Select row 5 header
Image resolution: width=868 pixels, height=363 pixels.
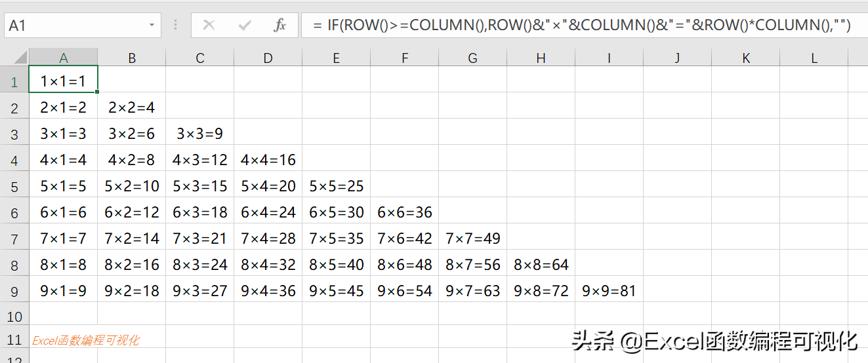pyautogui.click(x=14, y=186)
